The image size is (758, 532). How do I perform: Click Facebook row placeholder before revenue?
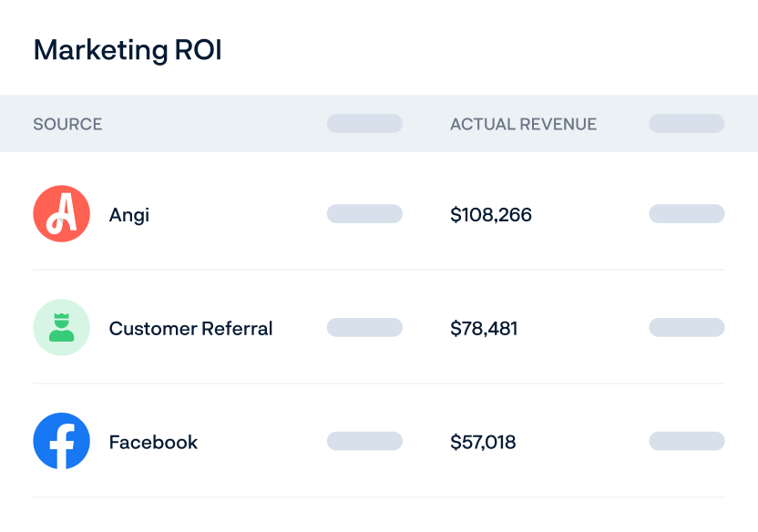(x=364, y=442)
